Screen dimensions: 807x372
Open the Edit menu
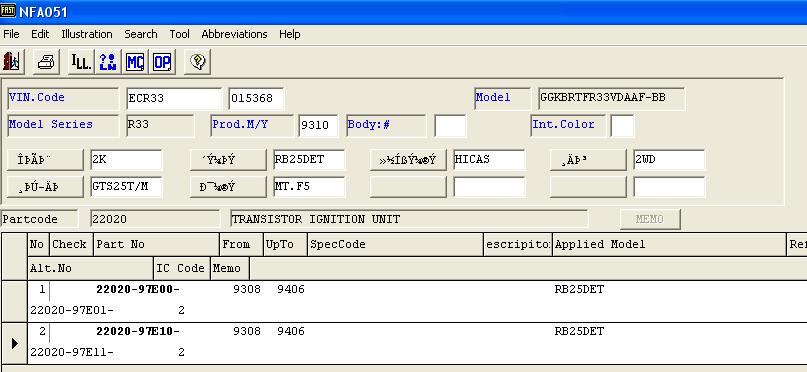tap(40, 34)
